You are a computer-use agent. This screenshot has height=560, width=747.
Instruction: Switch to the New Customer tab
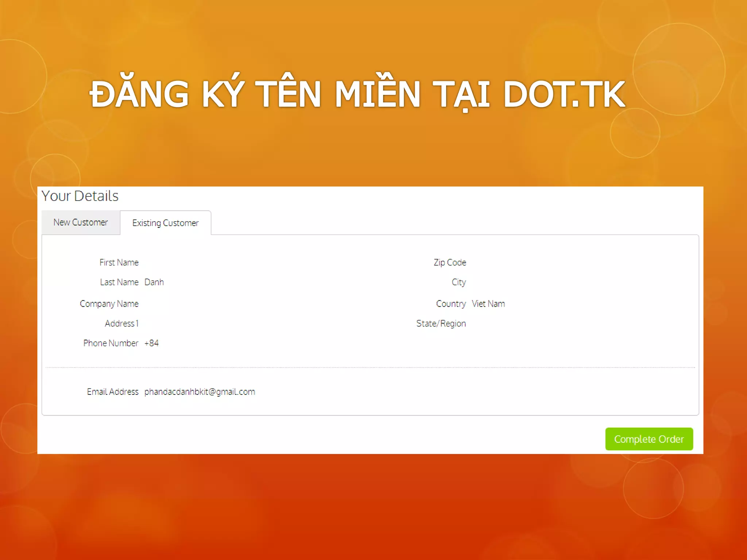pyautogui.click(x=81, y=222)
